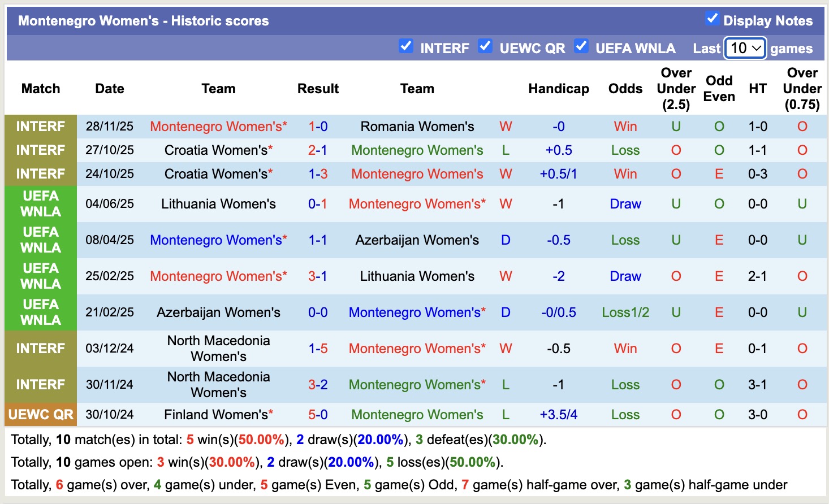Click the Handicap column header
The width and height of the screenshot is (829, 504).
559,88
